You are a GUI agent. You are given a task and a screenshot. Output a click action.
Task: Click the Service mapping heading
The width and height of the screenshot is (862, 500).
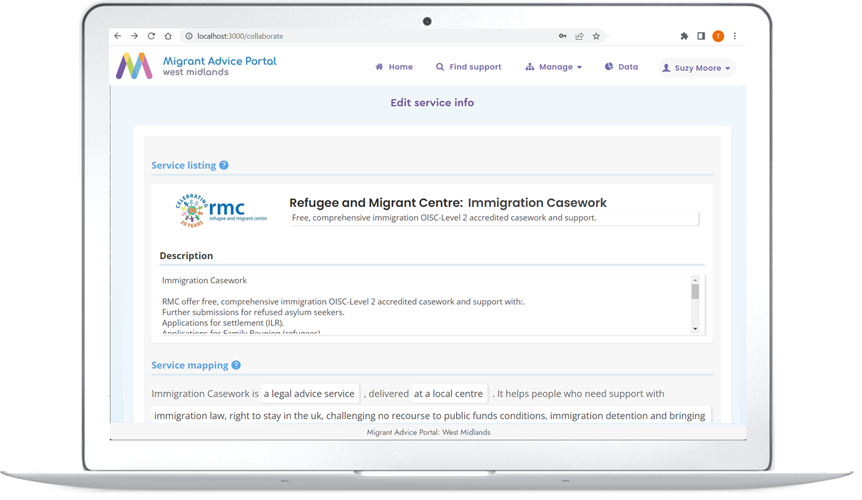(190, 365)
